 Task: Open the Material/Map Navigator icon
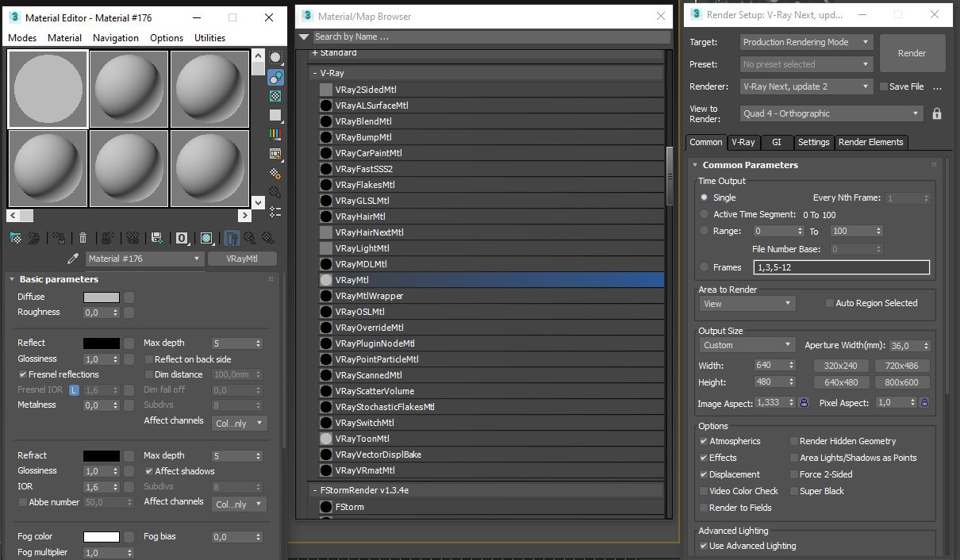click(275, 211)
